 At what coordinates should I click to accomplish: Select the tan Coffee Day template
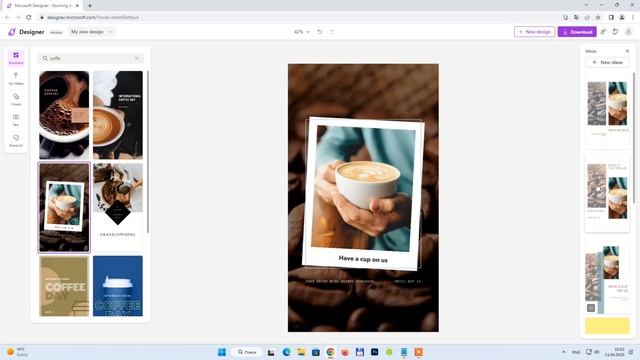[64, 286]
